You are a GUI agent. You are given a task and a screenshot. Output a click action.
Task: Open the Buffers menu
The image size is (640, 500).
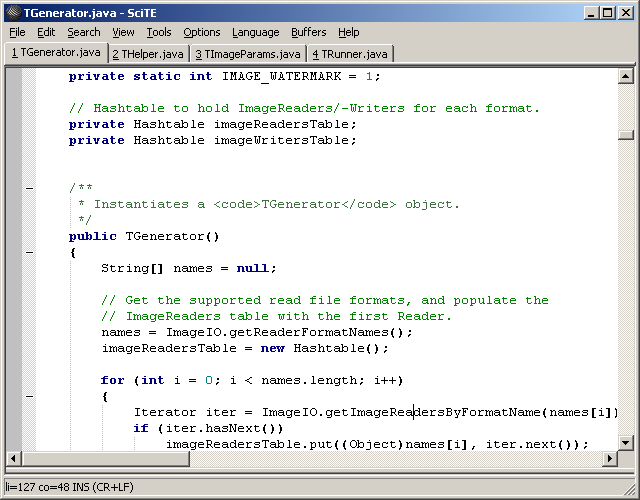click(x=309, y=32)
